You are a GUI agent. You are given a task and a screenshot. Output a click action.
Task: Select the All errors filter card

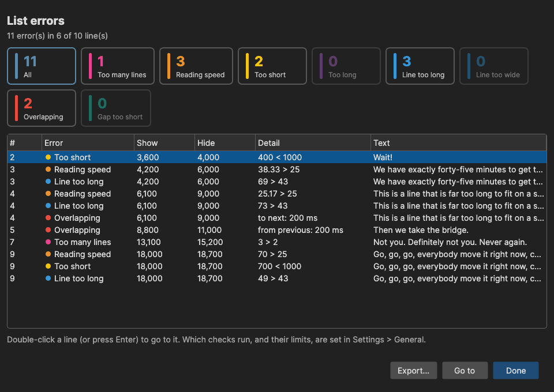[42, 66]
